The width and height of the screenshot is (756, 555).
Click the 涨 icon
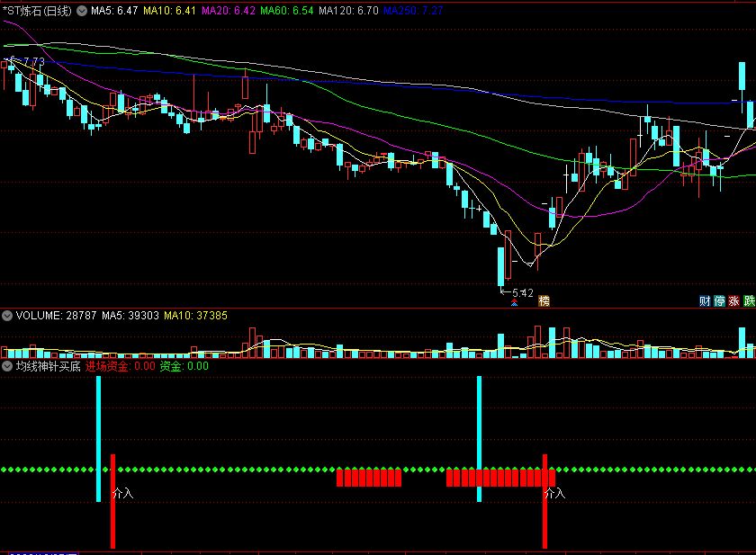[733, 301]
